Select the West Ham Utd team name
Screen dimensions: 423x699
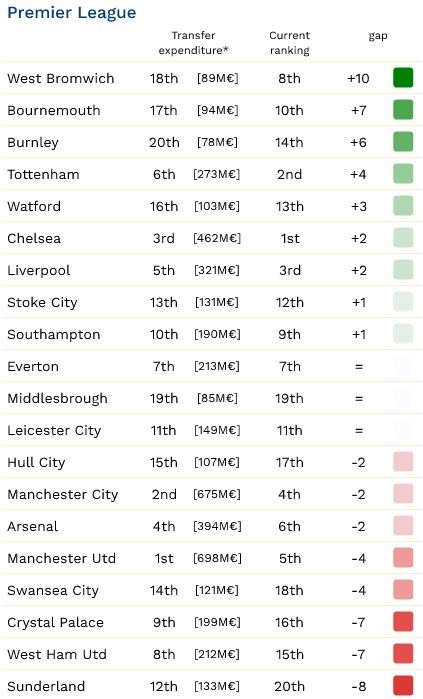pos(57,654)
